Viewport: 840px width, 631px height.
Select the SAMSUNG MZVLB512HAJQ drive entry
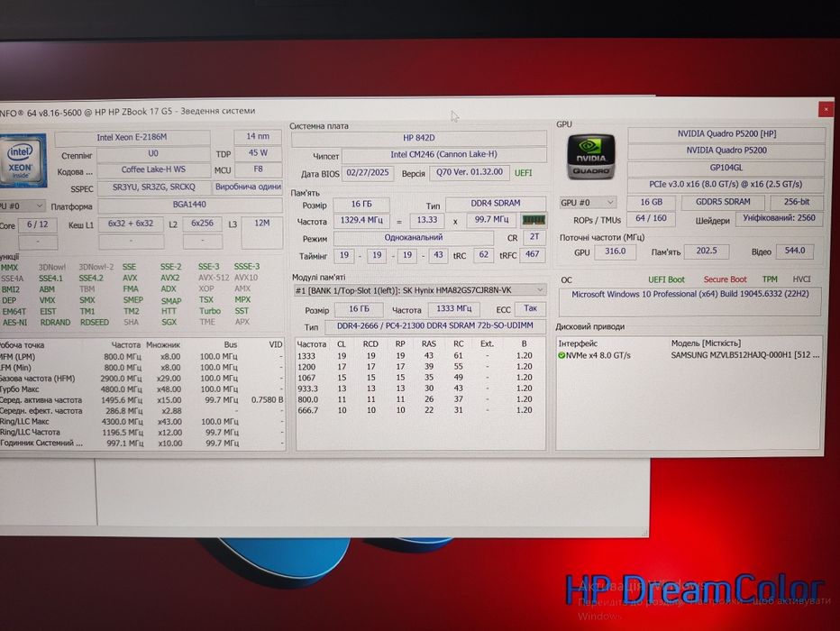(x=745, y=354)
